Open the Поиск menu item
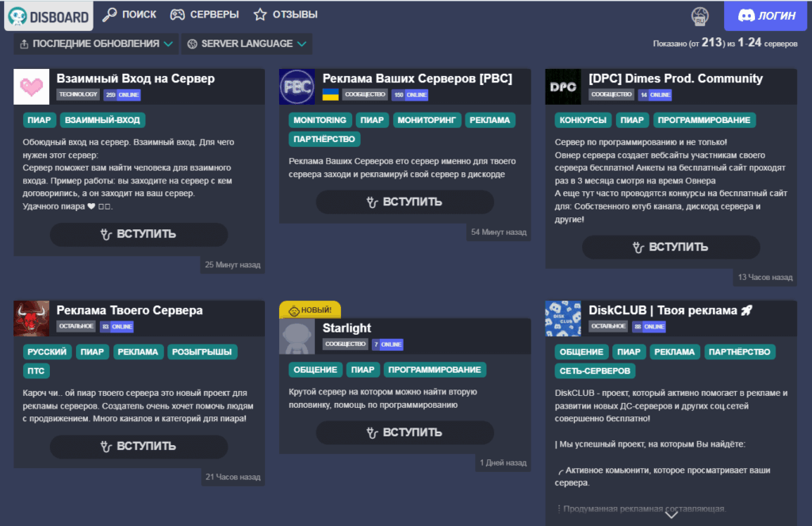812x526 pixels. 130,14
